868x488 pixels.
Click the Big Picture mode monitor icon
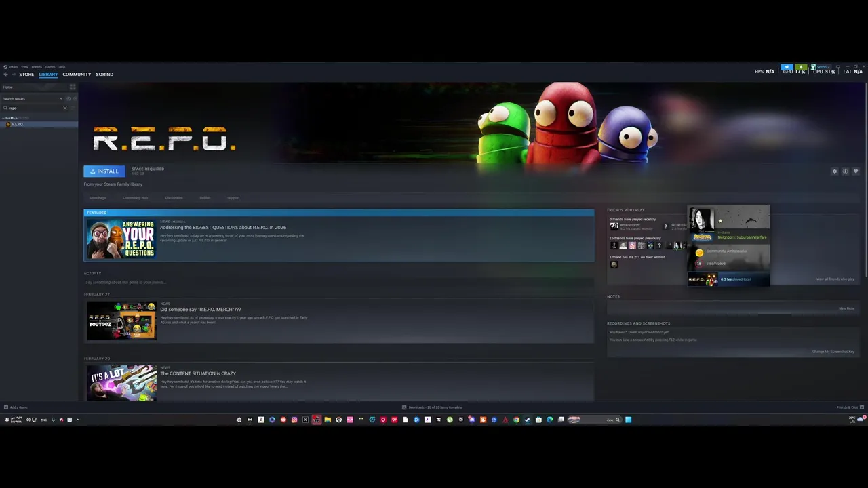coord(838,67)
